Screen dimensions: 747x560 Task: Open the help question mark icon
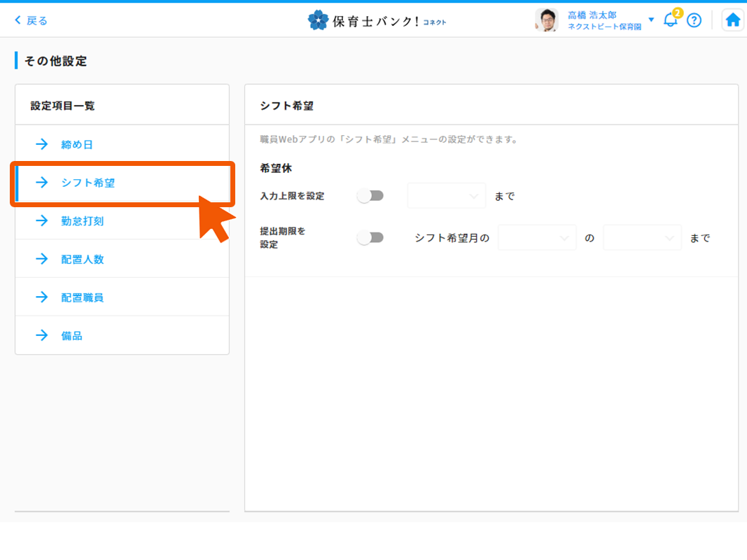(x=694, y=20)
